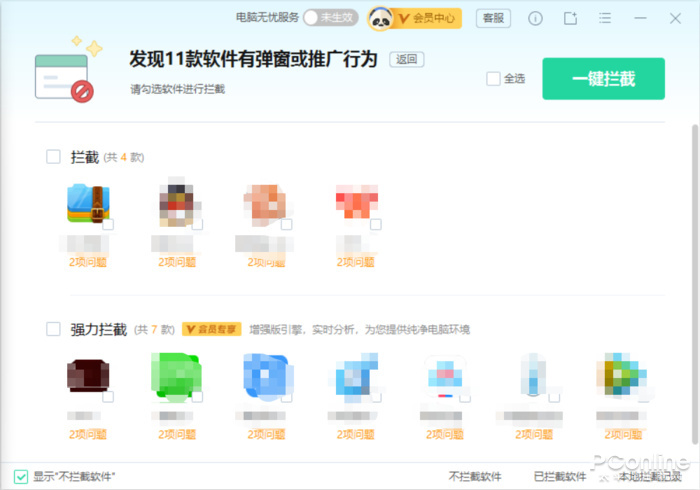Click the blocked-window illustration icon

tap(67, 71)
